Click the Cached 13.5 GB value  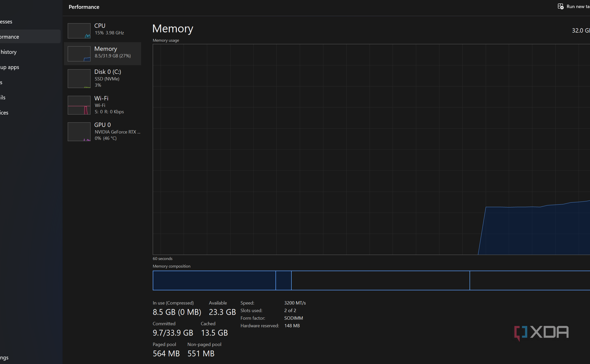tap(214, 333)
